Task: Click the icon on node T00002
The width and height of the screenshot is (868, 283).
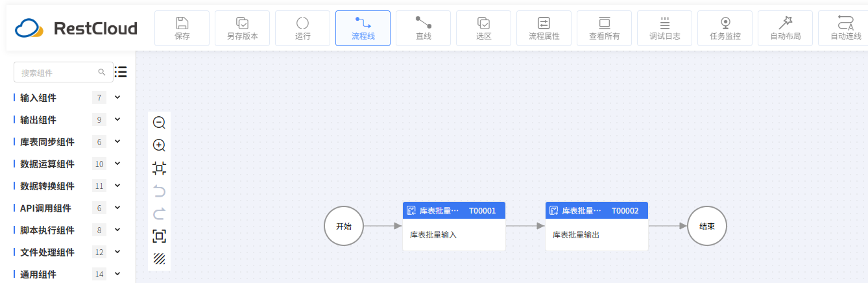Action: point(554,210)
